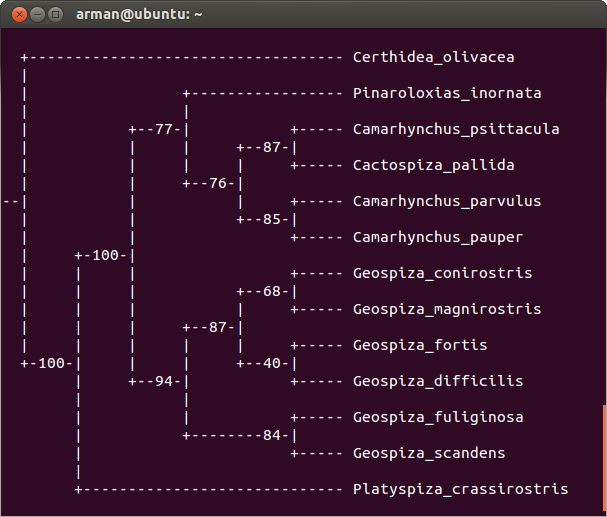The height and width of the screenshot is (517, 607).
Task: Click the 87 above Cactospiza_pallida
Action: [271, 147]
